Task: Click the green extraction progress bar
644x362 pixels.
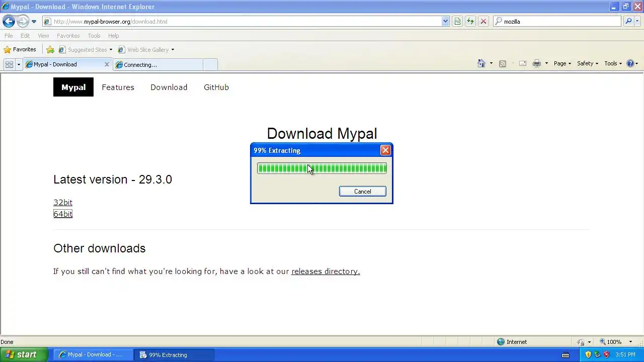Action: coord(322,168)
